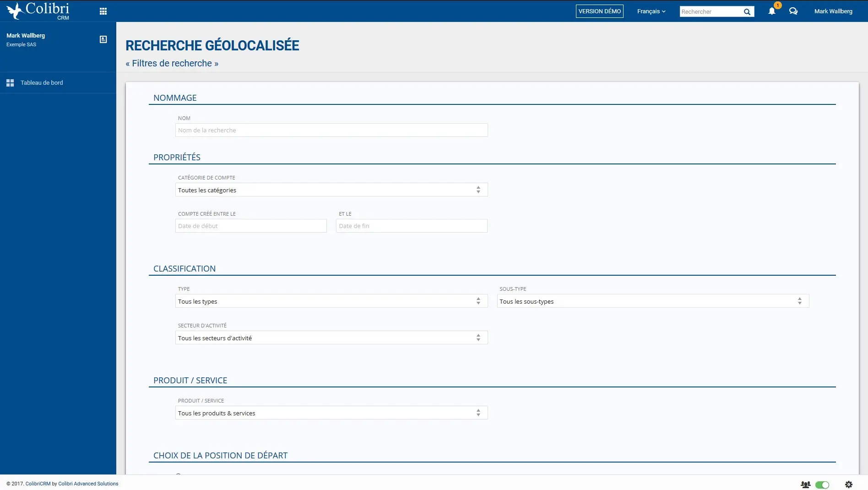The height and width of the screenshot is (490, 868).
Task: Follow the Colibri Advanced Solutions link
Action: pos(88,484)
